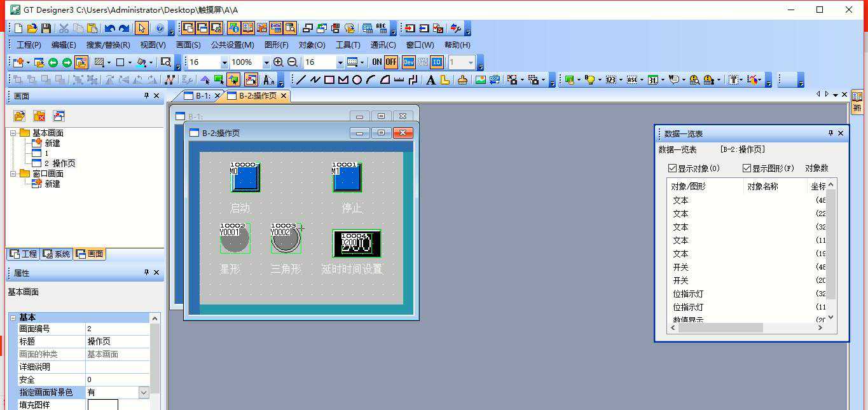
Task: Click the text tool letter A
Action: pos(431,79)
